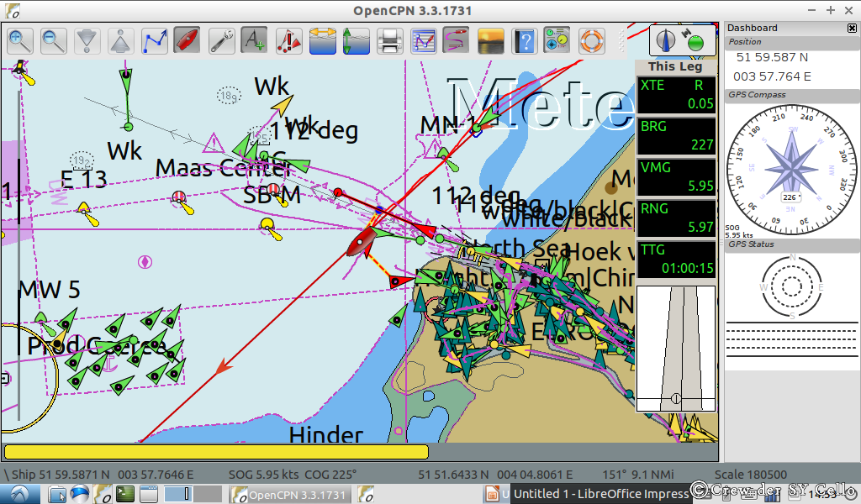Screen dimensions: 861x504
Task: Show tides with the vertical arrow icon
Action: point(356,39)
